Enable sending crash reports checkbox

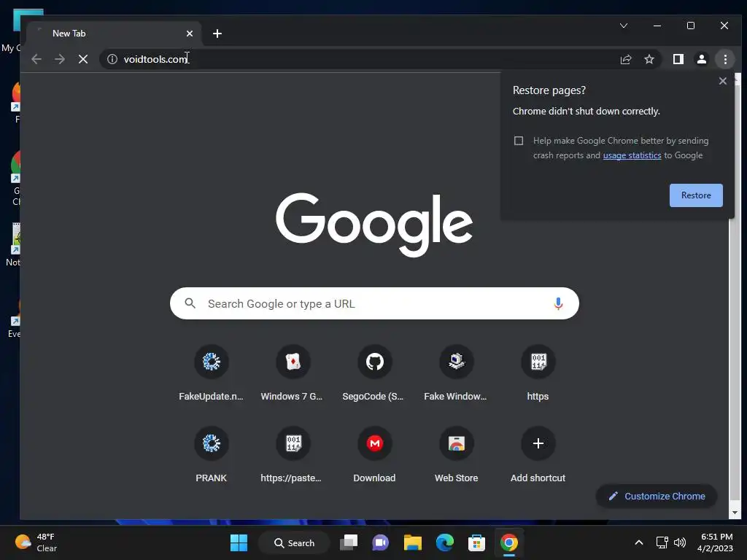519,141
